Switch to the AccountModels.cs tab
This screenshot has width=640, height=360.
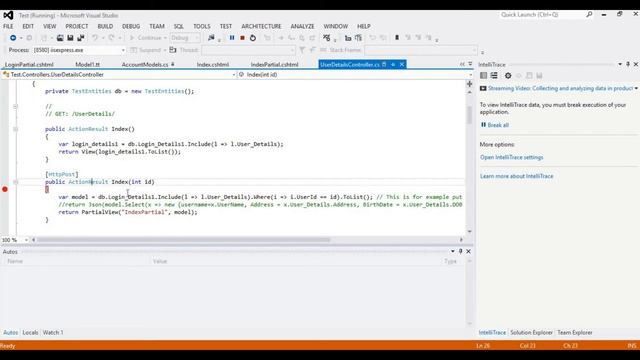(x=145, y=64)
